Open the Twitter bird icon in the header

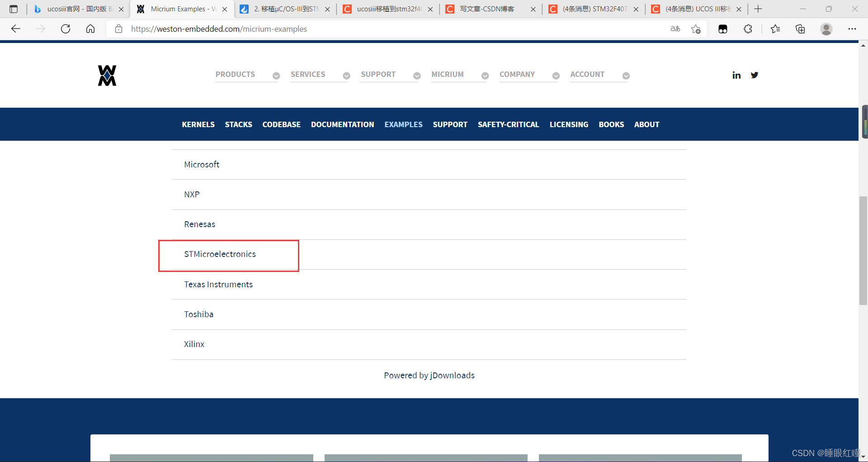click(x=755, y=75)
